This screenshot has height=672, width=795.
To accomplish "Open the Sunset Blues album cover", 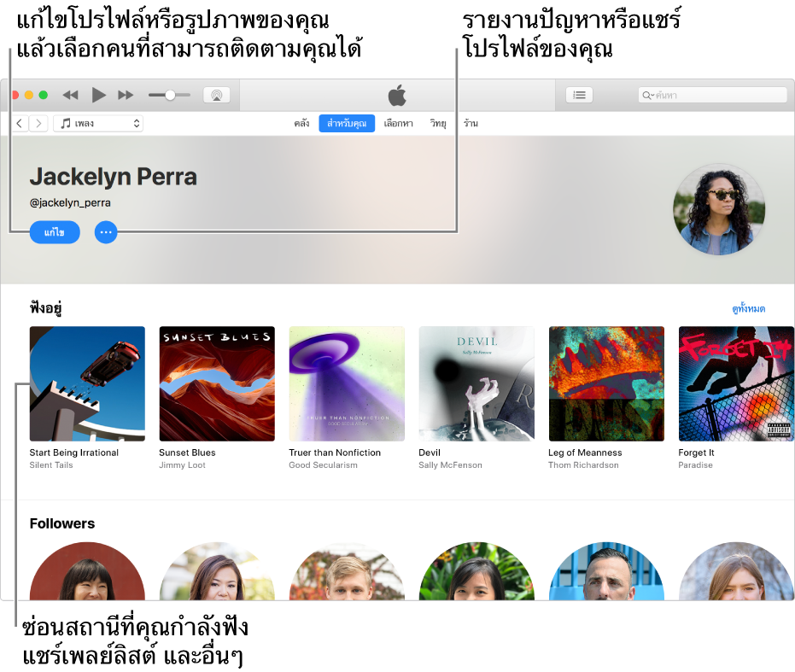I will tap(217, 383).
